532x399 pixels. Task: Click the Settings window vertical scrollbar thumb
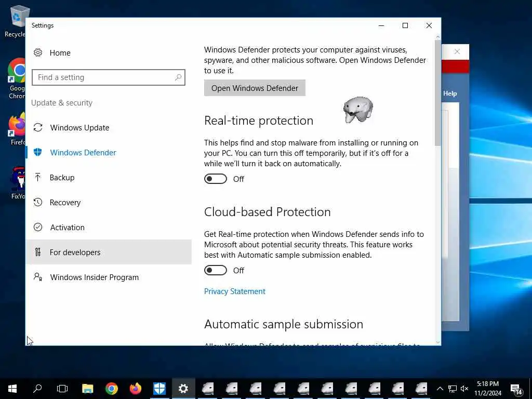437,94
